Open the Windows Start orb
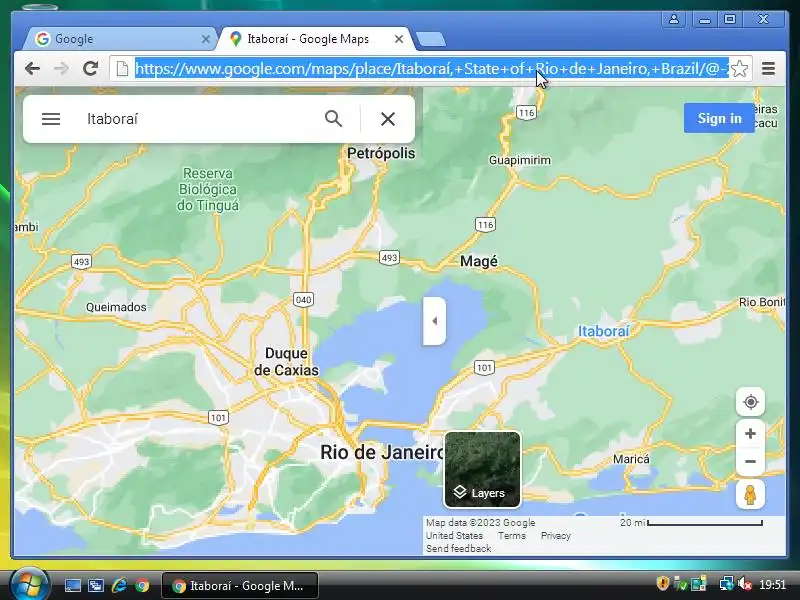800x600 pixels. [x=29, y=585]
